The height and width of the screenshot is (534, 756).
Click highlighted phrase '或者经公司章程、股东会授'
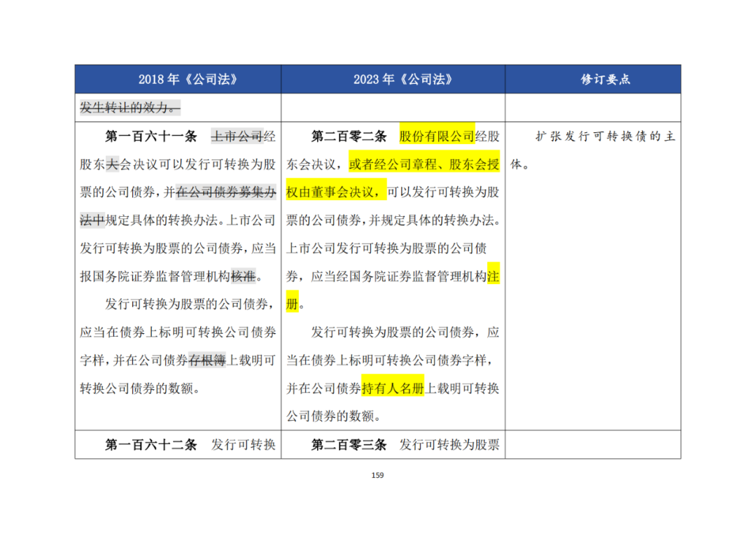[x=424, y=164]
